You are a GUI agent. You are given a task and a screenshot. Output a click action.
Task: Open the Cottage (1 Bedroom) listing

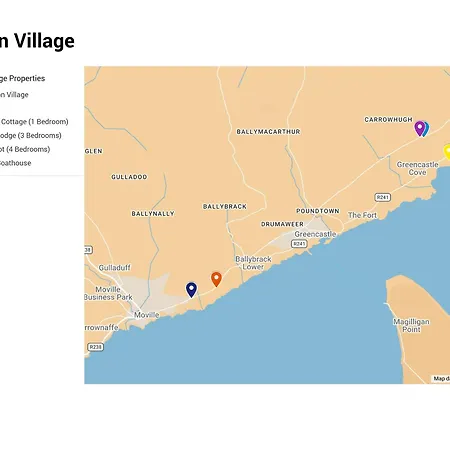34,122
